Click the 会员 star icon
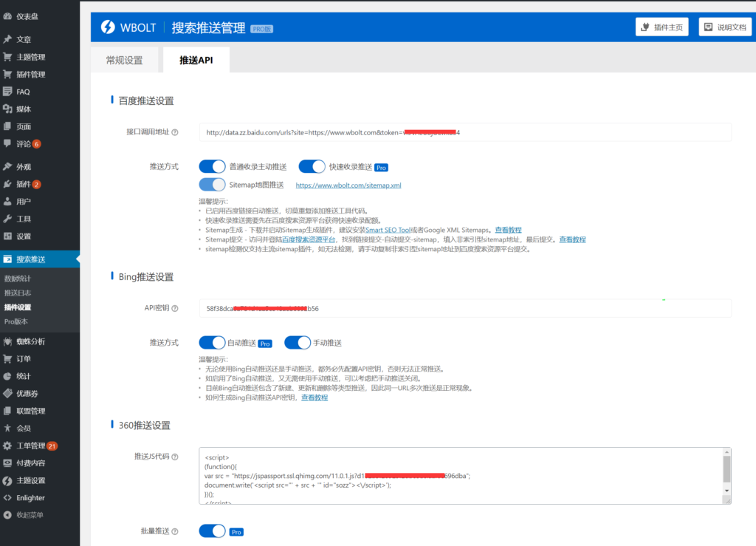 (x=7, y=429)
